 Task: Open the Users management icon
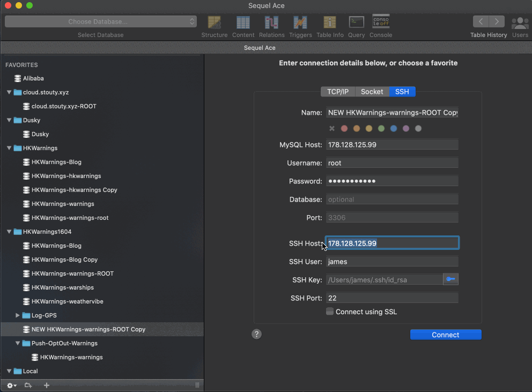pos(520,23)
